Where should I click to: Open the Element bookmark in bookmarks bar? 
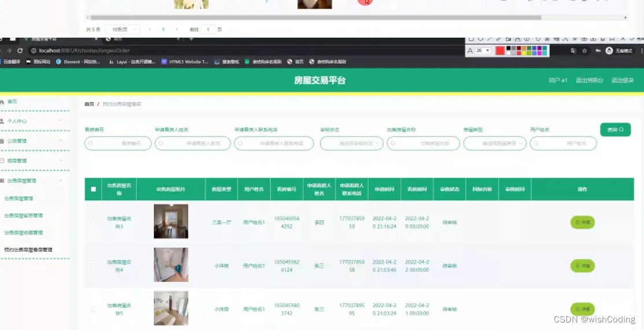pos(78,61)
